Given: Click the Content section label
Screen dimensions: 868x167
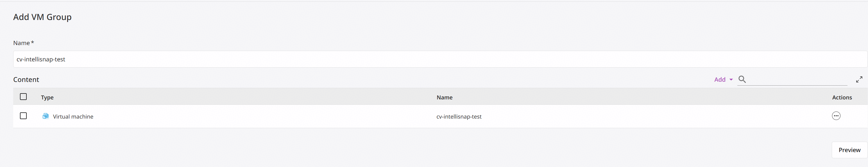Looking at the screenshot, I should [26, 80].
